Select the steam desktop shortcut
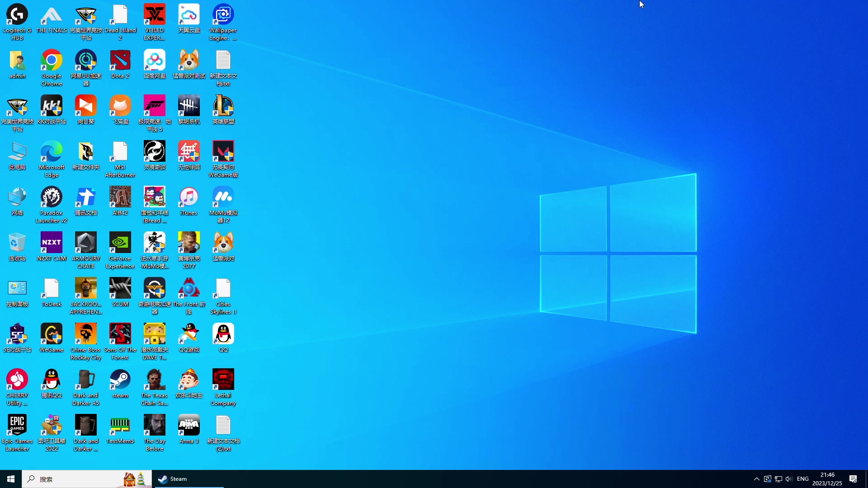Image resolution: width=868 pixels, height=488 pixels. point(120,383)
